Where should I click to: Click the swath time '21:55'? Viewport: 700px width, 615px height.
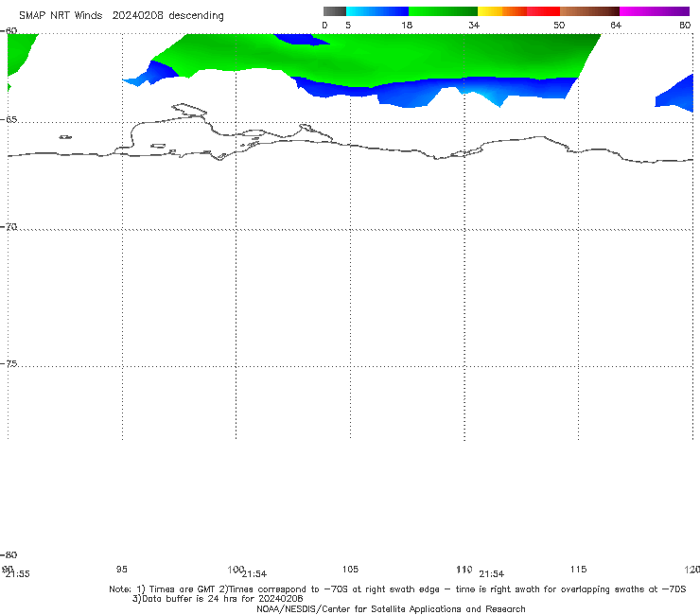17,574
